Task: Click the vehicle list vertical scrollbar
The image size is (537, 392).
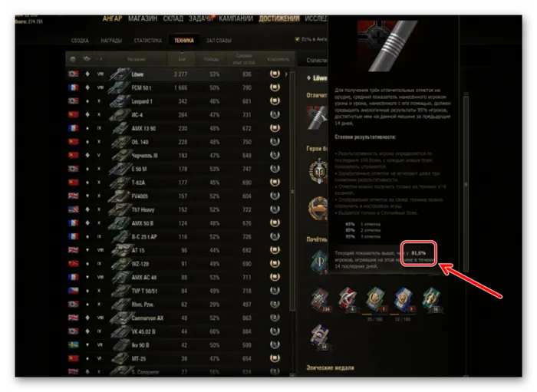Action: click(292, 192)
